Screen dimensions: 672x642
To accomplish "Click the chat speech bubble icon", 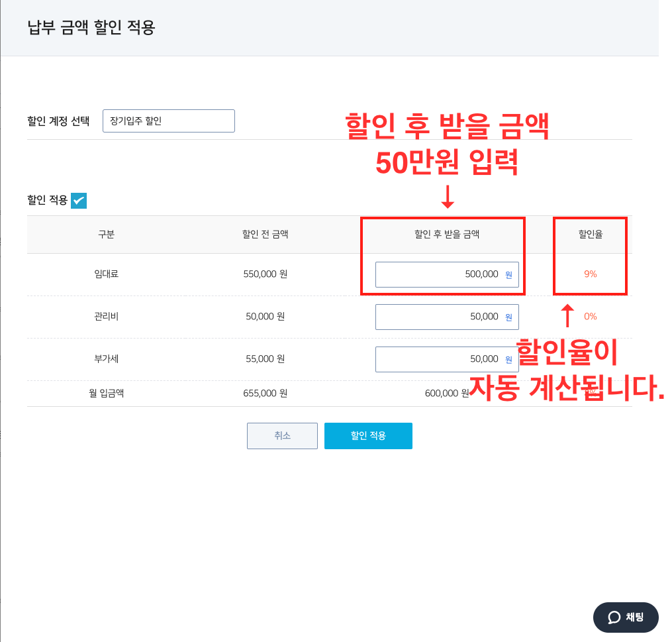I will 614,617.
